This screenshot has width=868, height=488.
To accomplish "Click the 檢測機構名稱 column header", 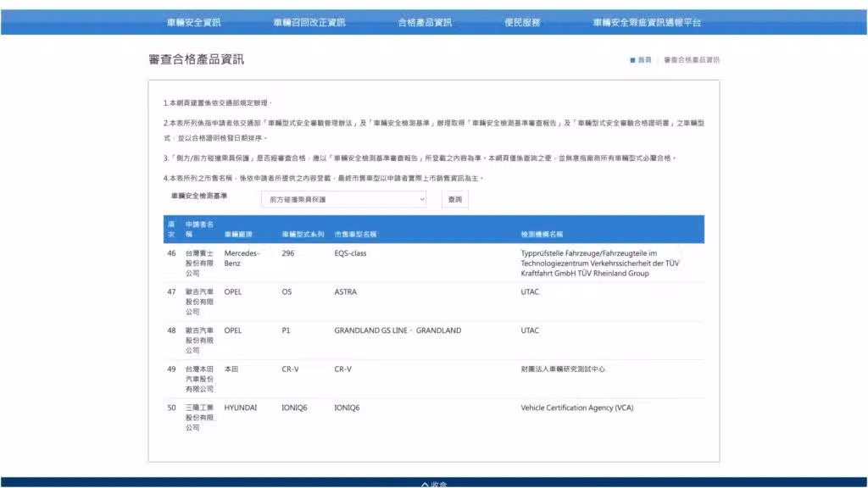I will (x=542, y=234).
